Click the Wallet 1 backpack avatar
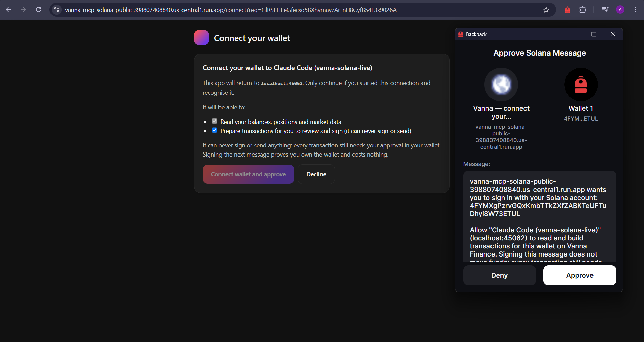The image size is (644, 342). click(581, 84)
